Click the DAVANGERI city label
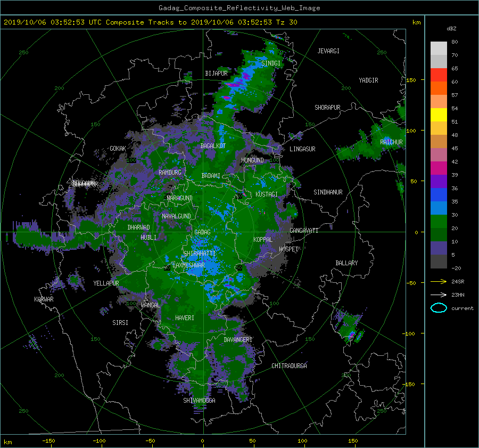 pos(238,340)
